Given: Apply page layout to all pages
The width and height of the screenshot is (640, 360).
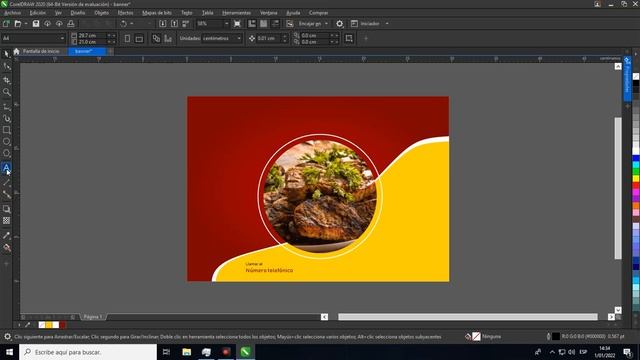Looking at the screenshot, I should (156, 38).
